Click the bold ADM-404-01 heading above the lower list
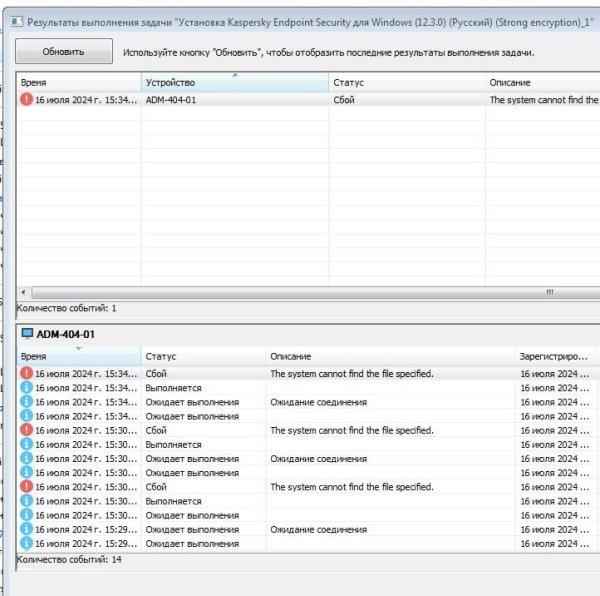The image size is (600, 596). (x=65, y=334)
